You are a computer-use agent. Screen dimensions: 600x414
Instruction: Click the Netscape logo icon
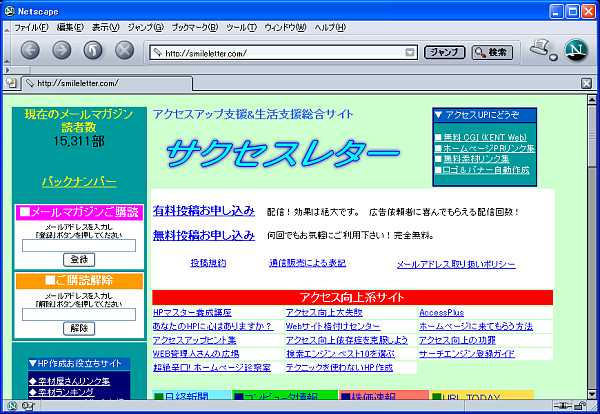[576, 50]
